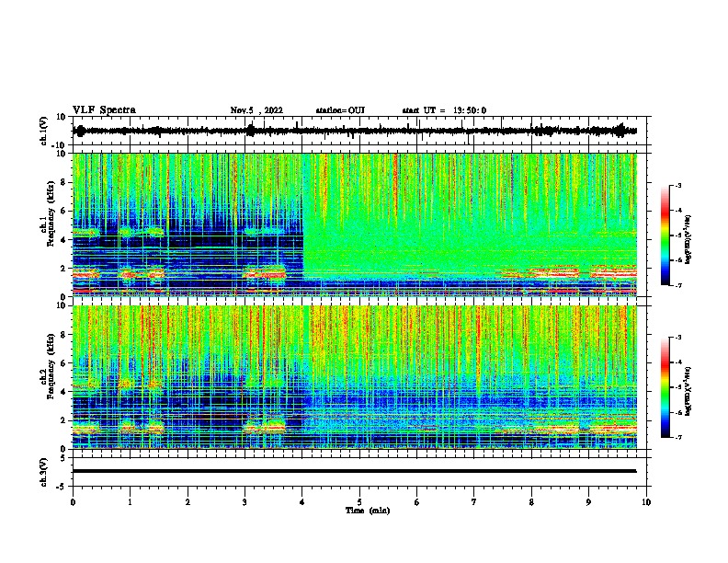The height and width of the screenshot is (563, 728).
Task: Click the ch.1(V) waveform axis label
Action: coord(44,131)
